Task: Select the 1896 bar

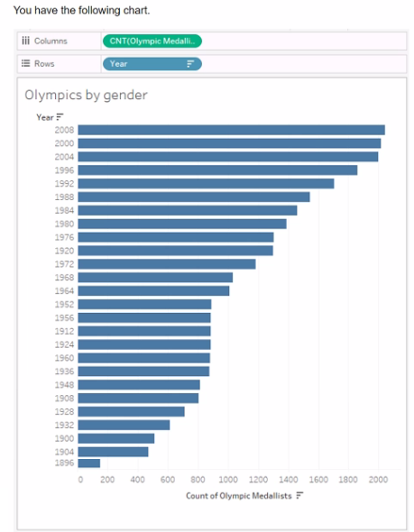Action: (89, 463)
